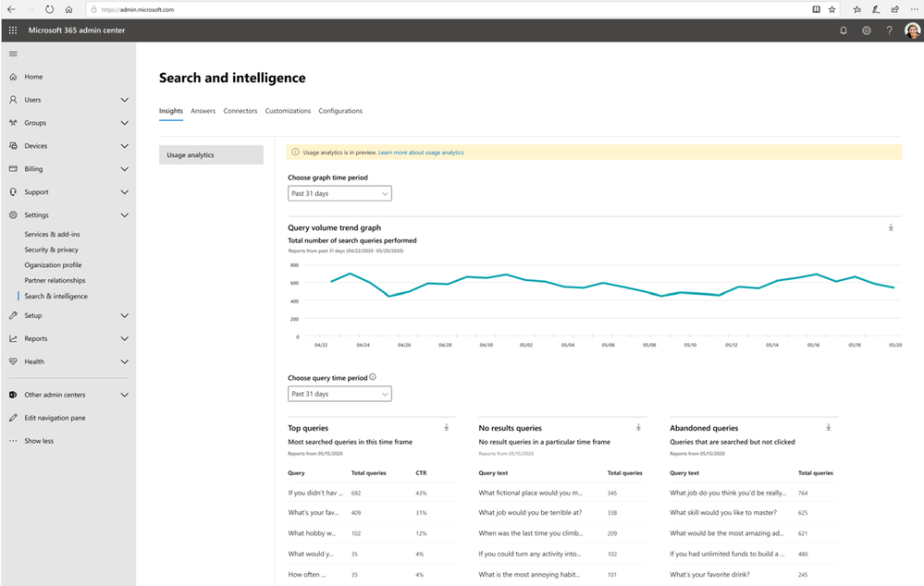Collapse the Settings navigation section
The width and height of the screenshot is (924, 586).
[x=124, y=215]
